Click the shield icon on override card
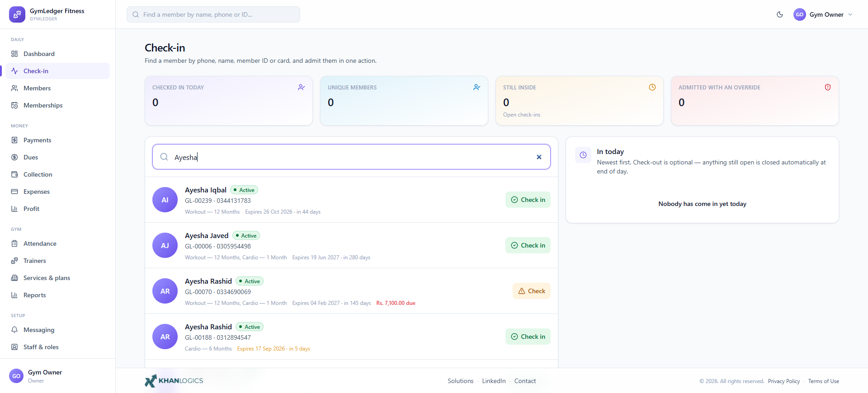Image resolution: width=868 pixels, height=393 pixels. pyautogui.click(x=828, y=87)
